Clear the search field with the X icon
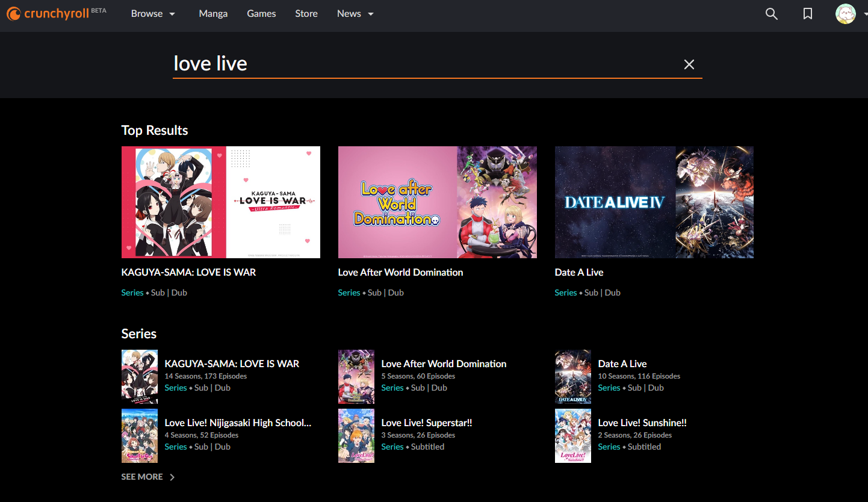Viewport: 868px width, 502px height. pos(689,64)
